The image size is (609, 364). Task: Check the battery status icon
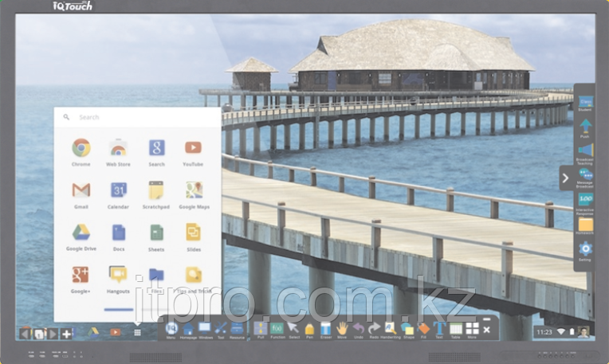click(x=572, y=332)
